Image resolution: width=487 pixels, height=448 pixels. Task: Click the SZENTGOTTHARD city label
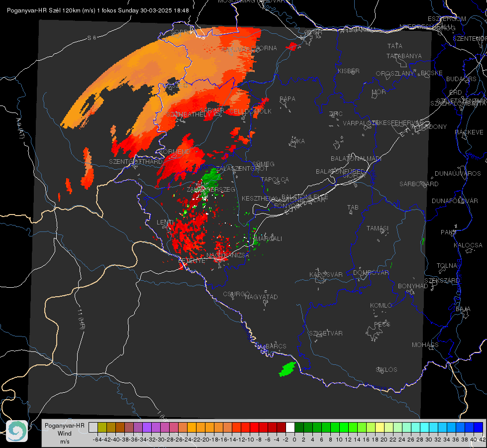136,162
